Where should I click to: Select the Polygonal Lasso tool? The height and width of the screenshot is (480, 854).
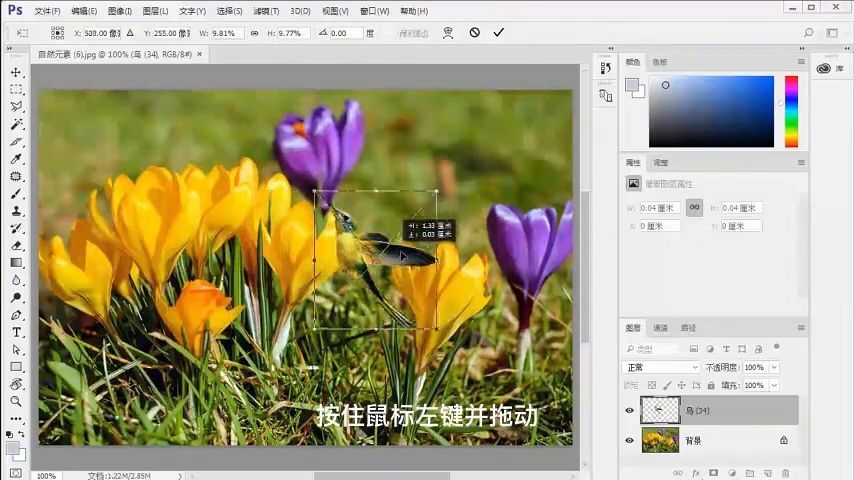pos(16,106)
